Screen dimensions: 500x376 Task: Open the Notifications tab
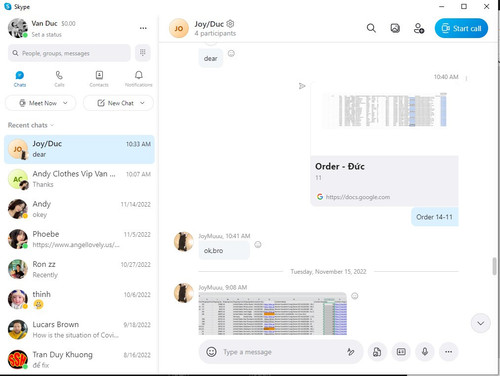(x=139, y=79)
